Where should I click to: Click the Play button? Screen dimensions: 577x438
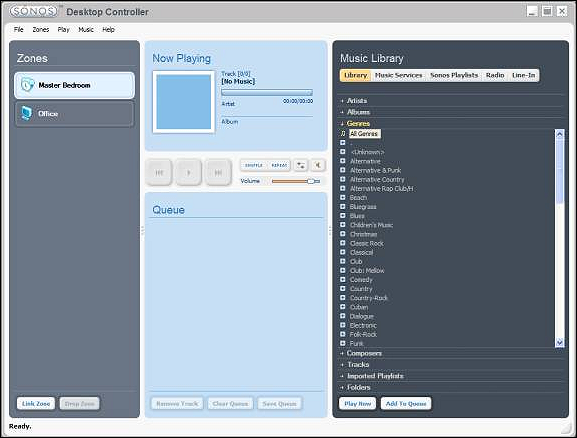click(188, 172)
